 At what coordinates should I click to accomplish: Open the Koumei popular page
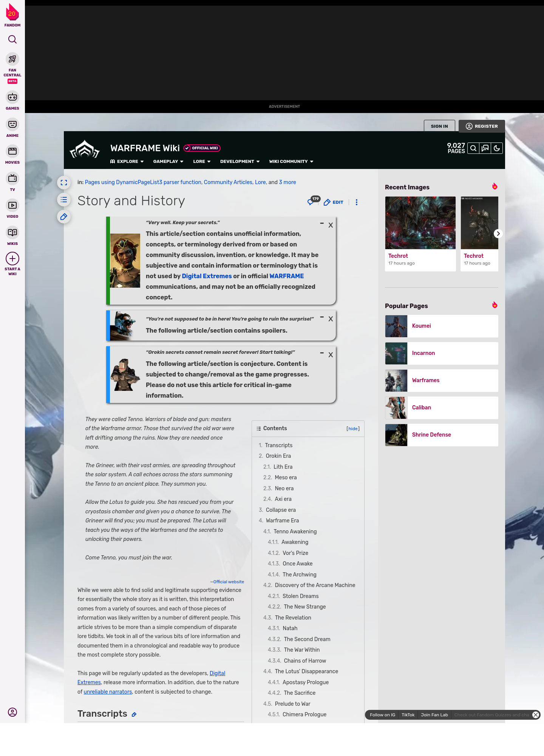click(x=442, y=326)
